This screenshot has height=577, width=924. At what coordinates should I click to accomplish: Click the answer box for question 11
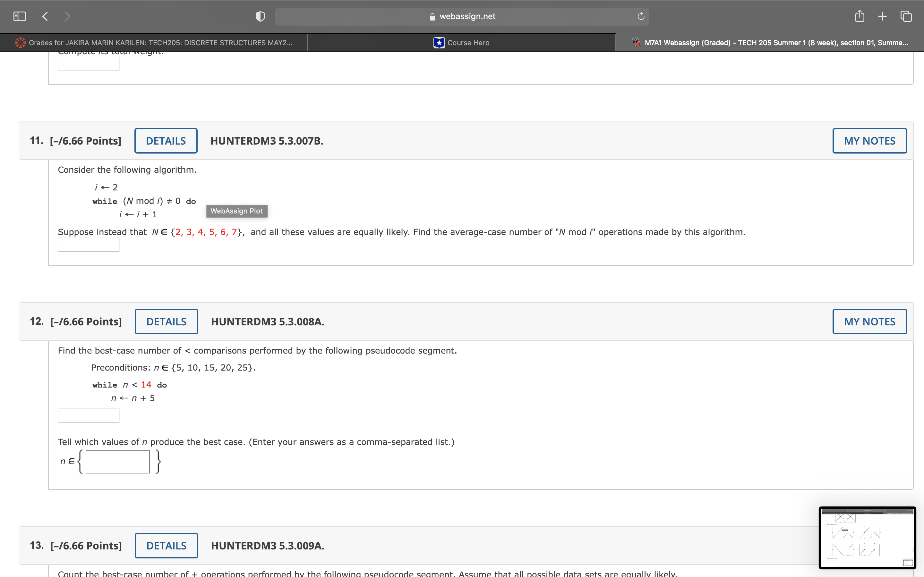[x=89, y=244]
